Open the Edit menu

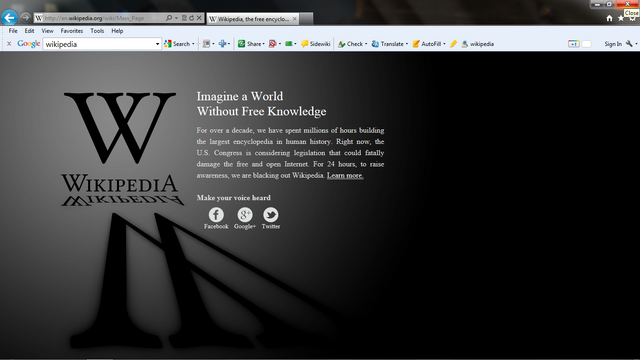[x=29, y=31]
